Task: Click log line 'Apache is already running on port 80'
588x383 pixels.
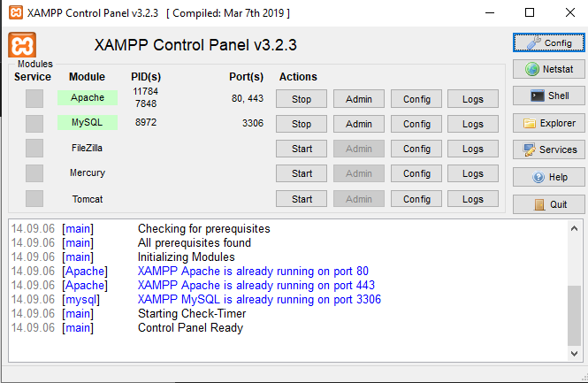Action: click(x=253, y=271)
